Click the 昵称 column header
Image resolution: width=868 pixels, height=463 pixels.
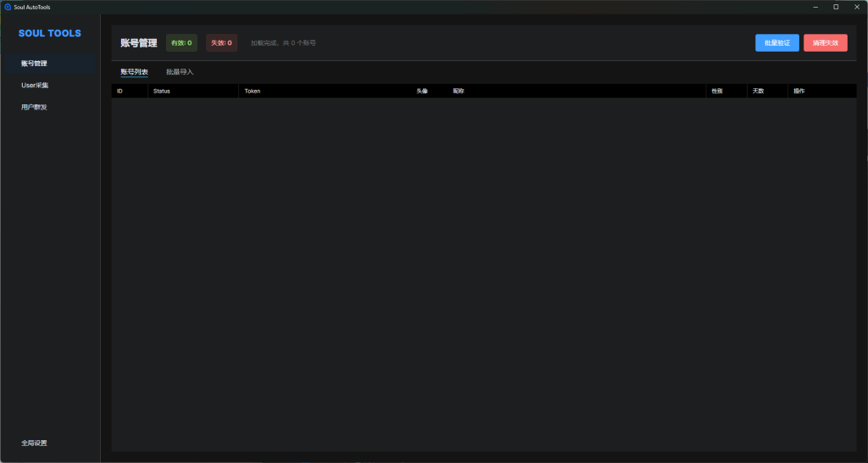tap(459, 91)
